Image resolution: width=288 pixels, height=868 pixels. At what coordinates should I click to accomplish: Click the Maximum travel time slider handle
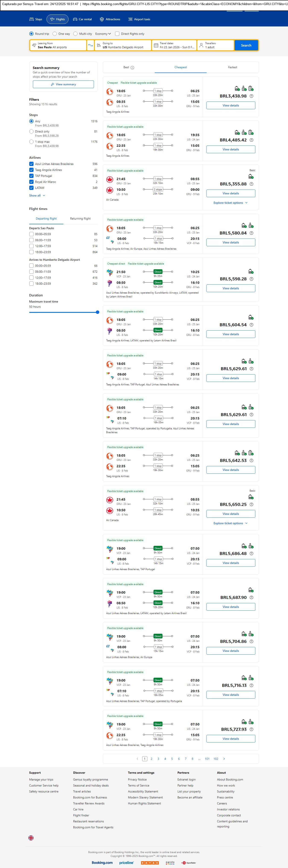pyautogui.click(x=98, y=312)
